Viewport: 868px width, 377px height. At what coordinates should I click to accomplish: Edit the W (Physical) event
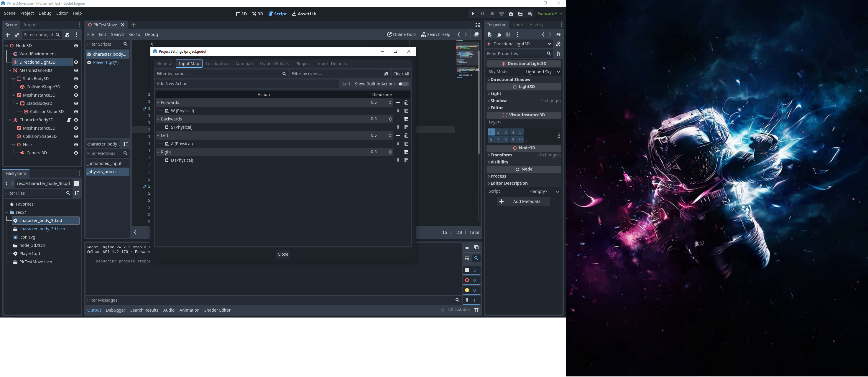coord(398,111)
